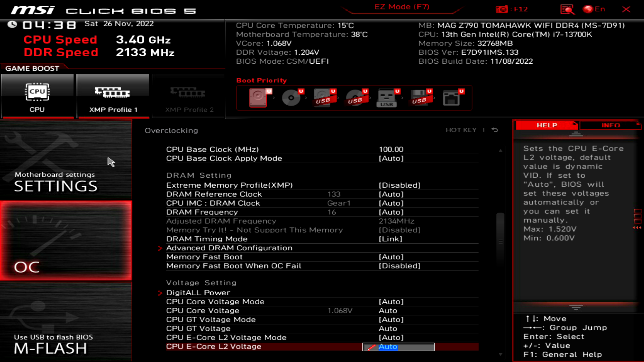Expand DigitALL Power submenu
The image size is (644, 362).
(x=198, y=293)
